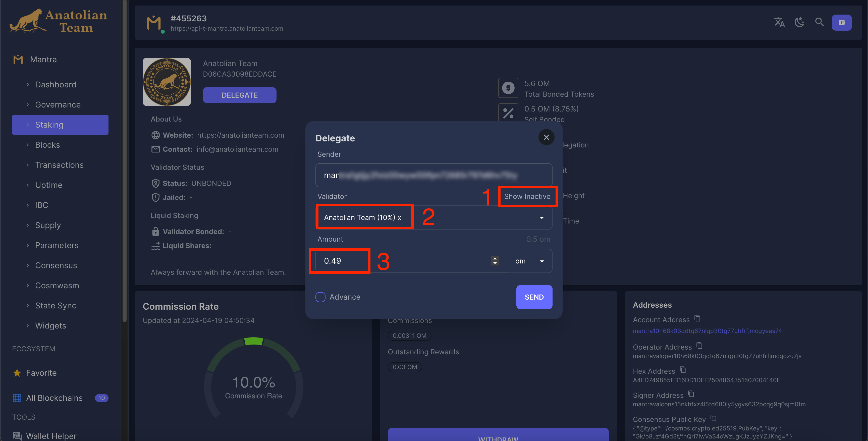
Task: Copy the Account Address
Action: 697,318
